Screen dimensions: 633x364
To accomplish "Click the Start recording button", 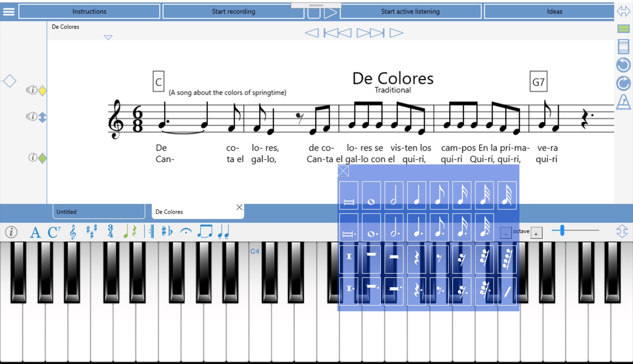I will coord(233,12).
